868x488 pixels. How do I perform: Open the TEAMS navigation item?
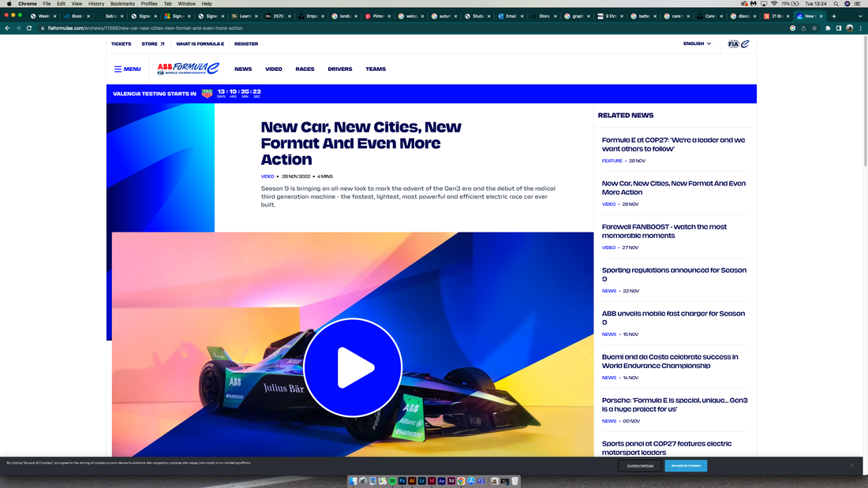pos(376,69)
